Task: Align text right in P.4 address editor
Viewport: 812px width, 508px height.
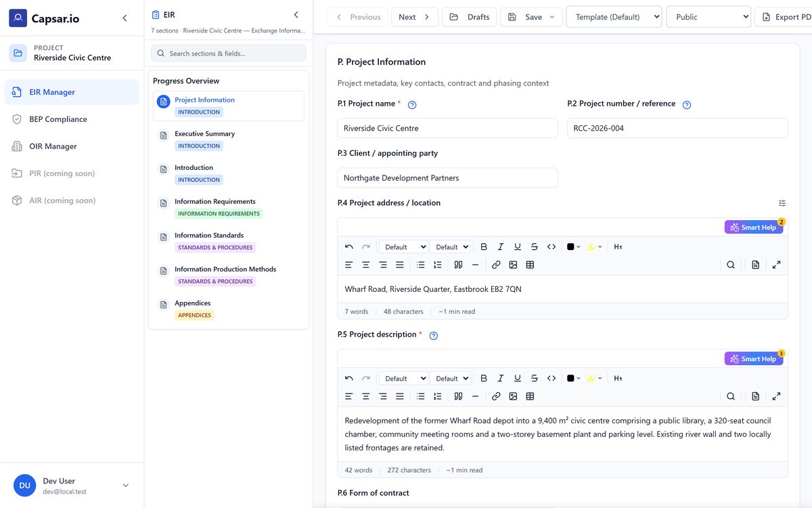Action: (383, 265)
